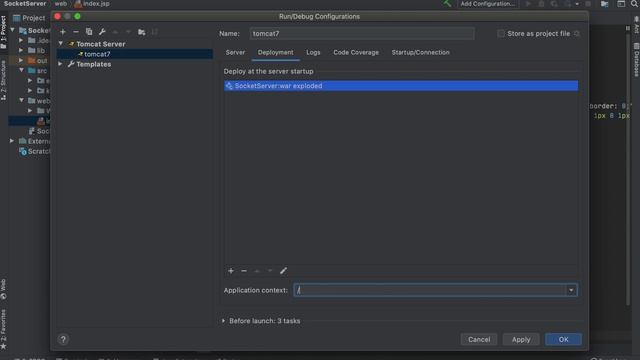Open Search Everywhere magnifier icon
The height and width of the screenshot is (360, 640).
tap(634, 4)
